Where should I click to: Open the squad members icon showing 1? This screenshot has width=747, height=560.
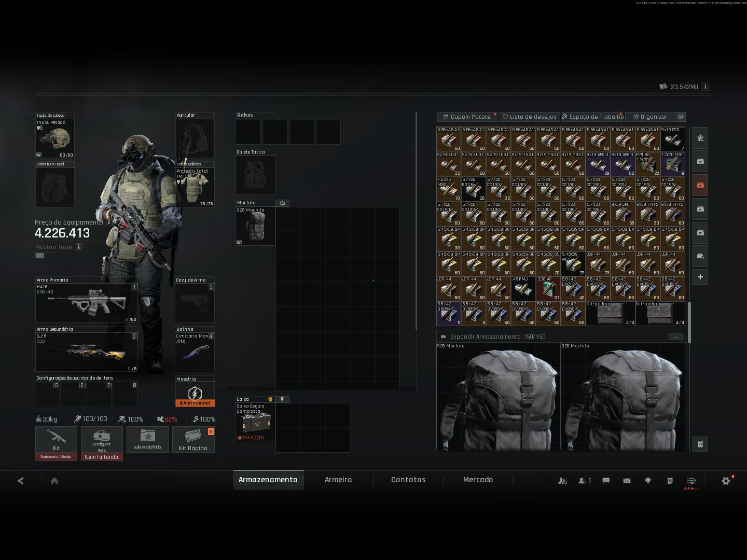(x=585, y=481)
